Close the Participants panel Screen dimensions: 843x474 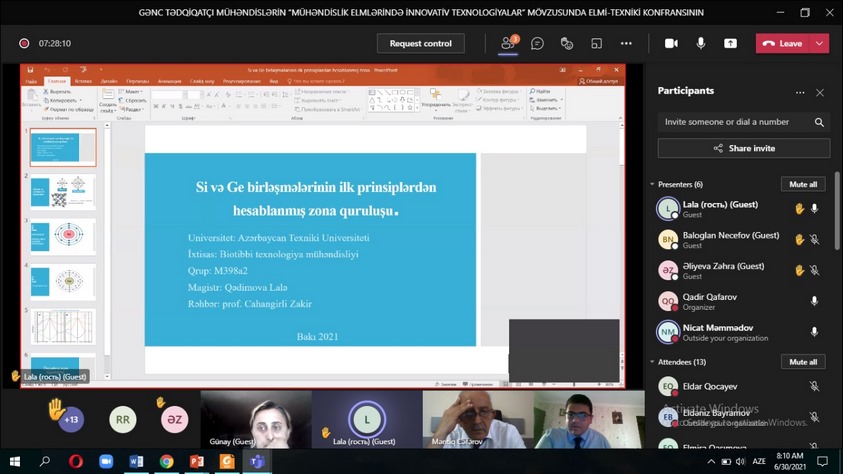pos(820,92)
